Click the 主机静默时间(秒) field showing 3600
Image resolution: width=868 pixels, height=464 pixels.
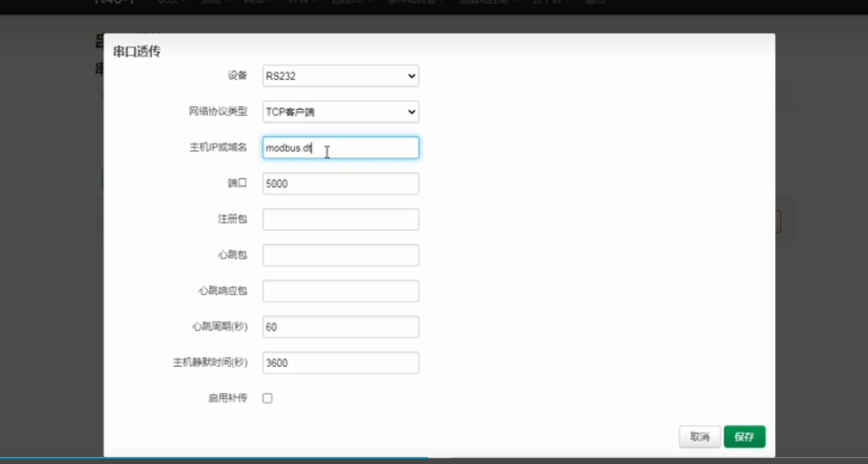340,363
